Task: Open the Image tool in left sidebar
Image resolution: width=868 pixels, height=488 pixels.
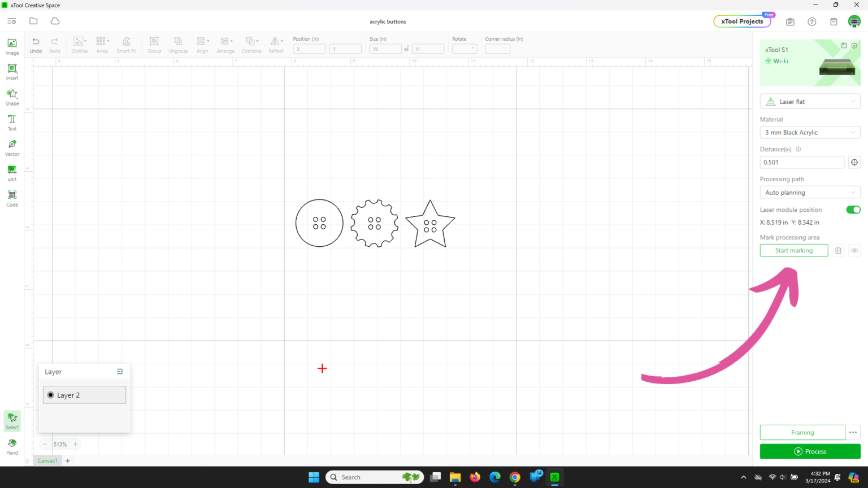Action: 12,46
